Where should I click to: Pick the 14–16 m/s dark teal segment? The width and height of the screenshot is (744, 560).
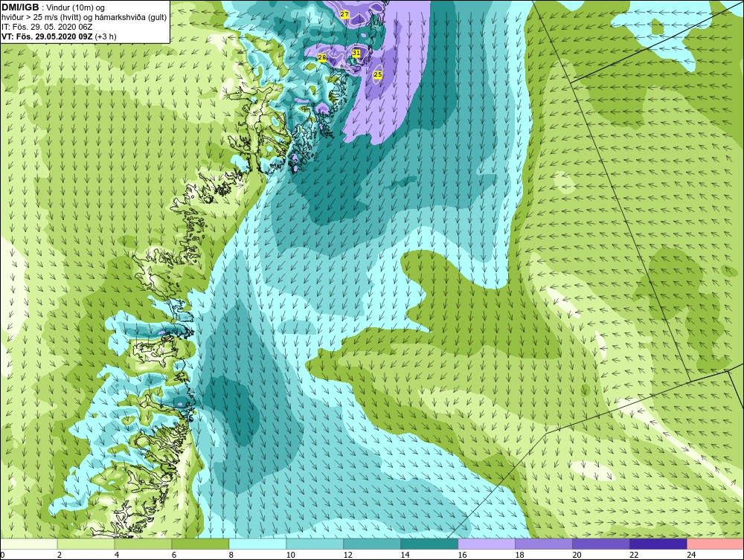[x=429, y=544]
